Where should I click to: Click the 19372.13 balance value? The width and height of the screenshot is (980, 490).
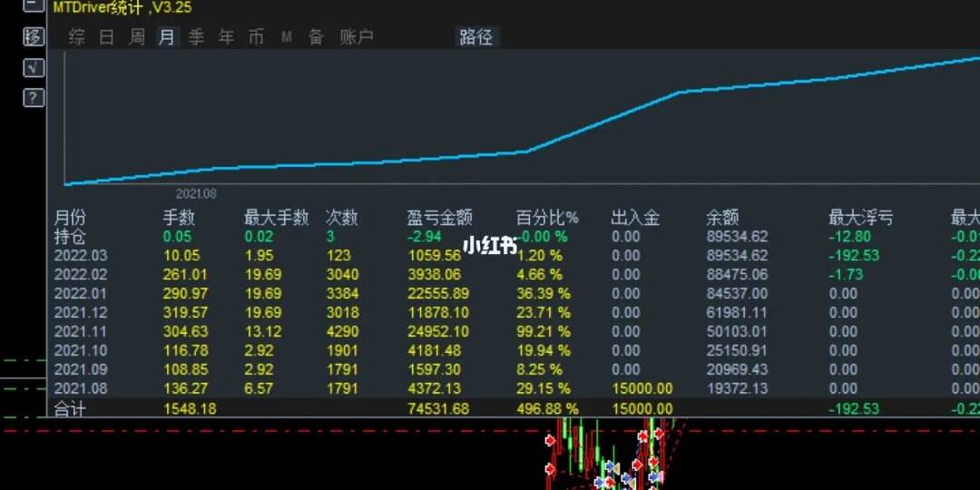point(737,388)
